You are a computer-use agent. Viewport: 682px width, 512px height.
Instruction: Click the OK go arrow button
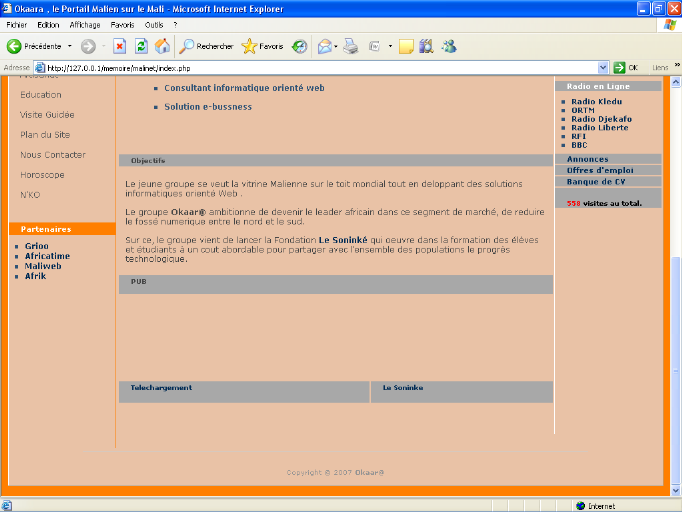pos(625,68)
